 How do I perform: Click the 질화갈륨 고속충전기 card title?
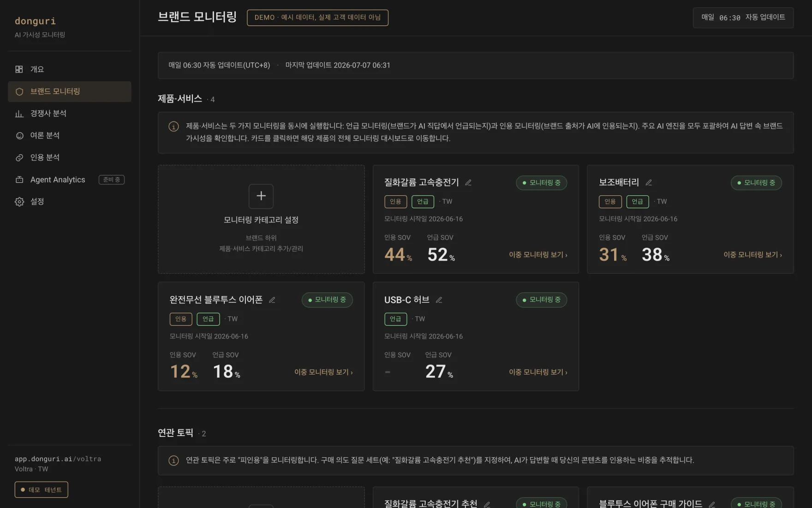pos(422,182)
